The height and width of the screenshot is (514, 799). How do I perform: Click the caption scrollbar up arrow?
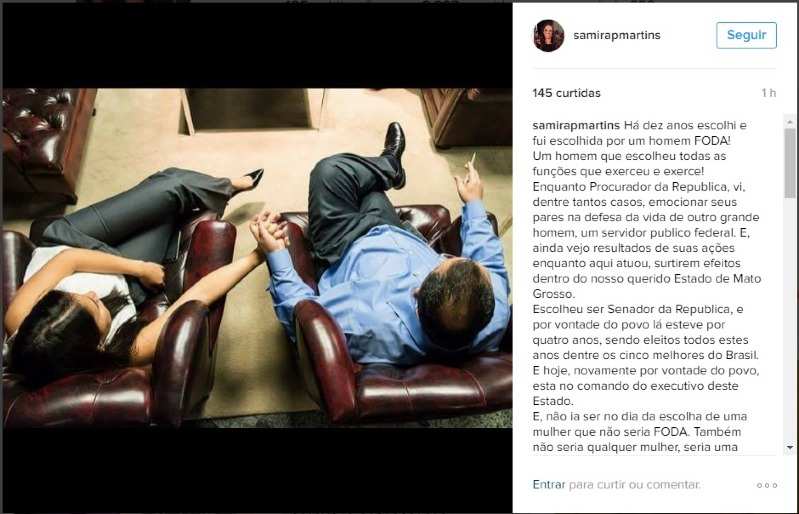click(x=790, y=122)
